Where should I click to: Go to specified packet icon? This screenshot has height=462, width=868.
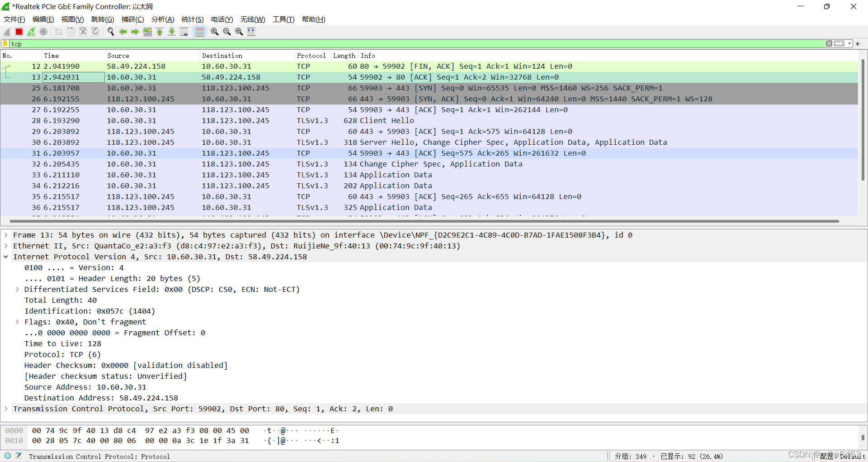(147, 32)
